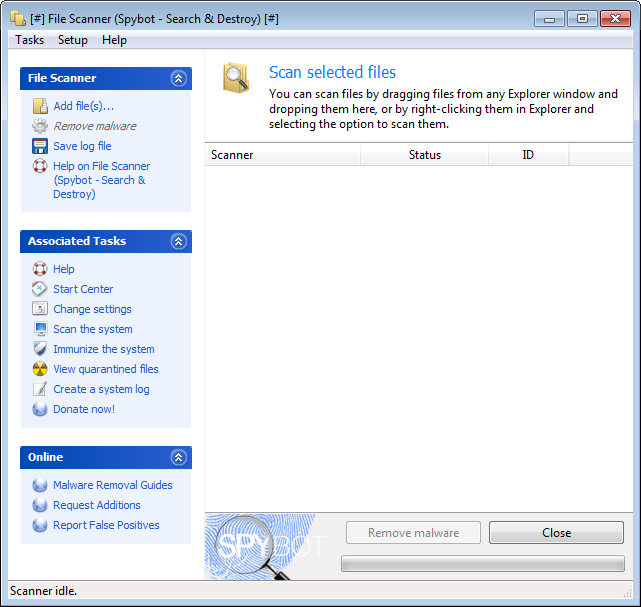Click the Add file(s)... link
The height and width of the screenshot is (607, 641).
[x=84, y=106]
